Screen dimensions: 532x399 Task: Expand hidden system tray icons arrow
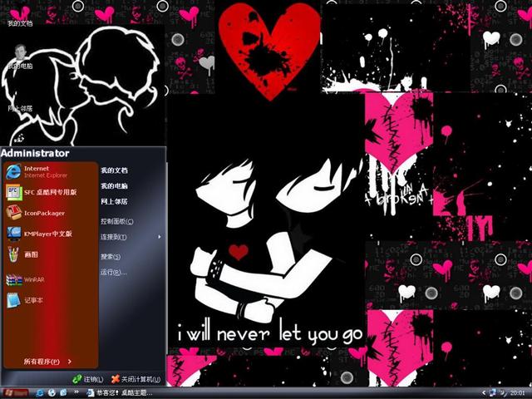[484, 393]
